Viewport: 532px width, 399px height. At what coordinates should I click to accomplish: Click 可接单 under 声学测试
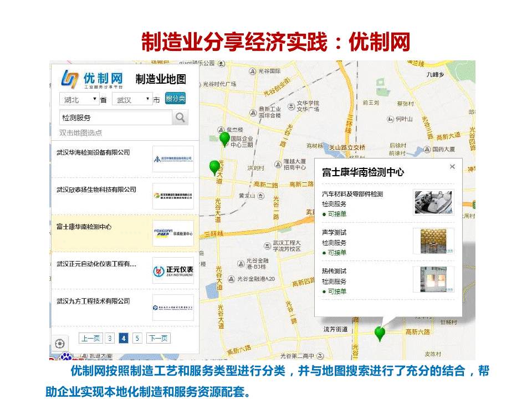coord(336,253)
